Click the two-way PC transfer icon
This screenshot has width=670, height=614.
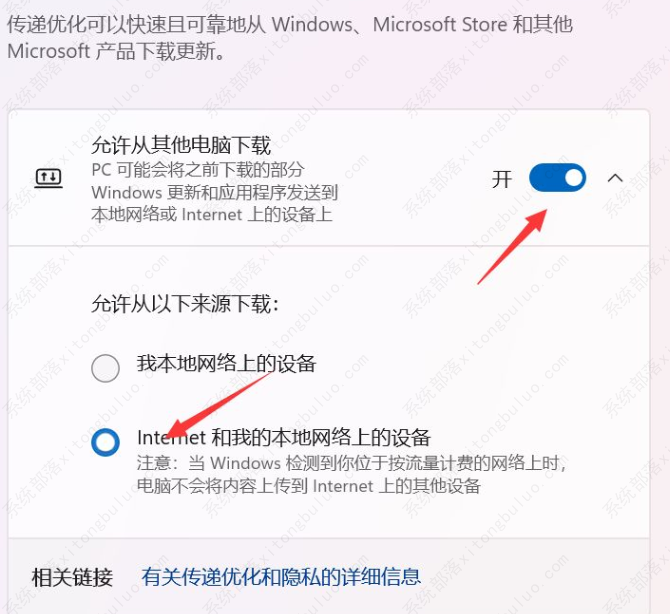[48, 178]
